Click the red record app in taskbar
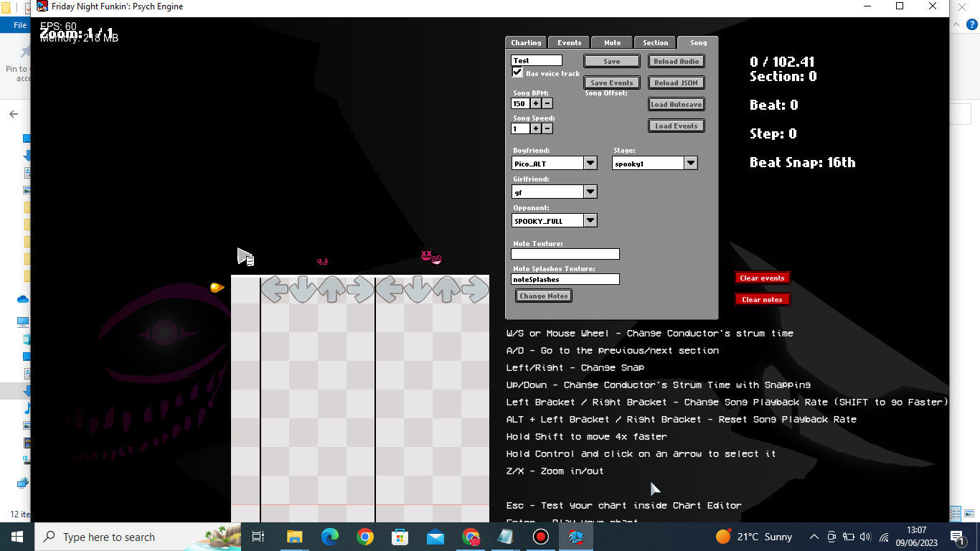980x551 pixels. [x=540, y=537]
